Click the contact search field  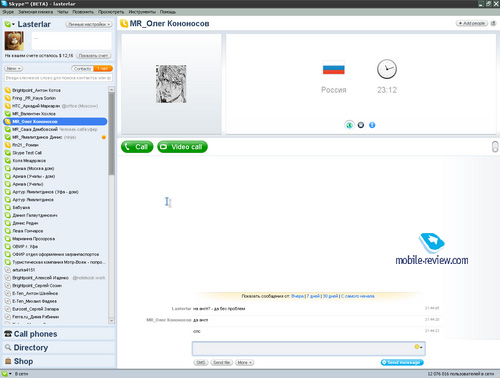(x=58, y=78)
